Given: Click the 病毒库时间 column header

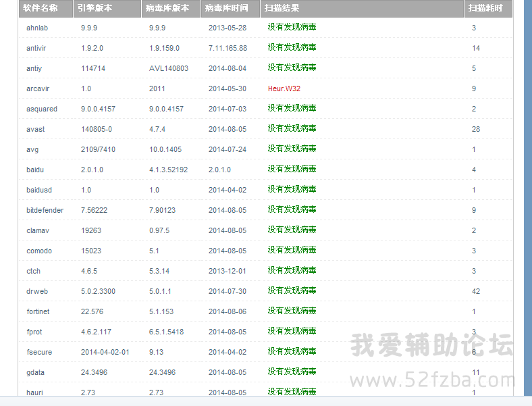Looking at the screenshot, I should pyautogui.click(x=230, y=8).
